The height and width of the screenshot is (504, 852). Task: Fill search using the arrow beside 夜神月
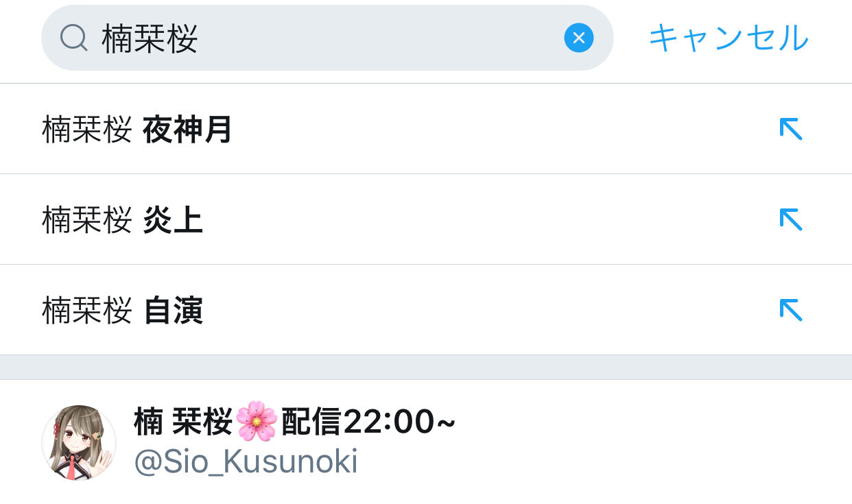790,129
